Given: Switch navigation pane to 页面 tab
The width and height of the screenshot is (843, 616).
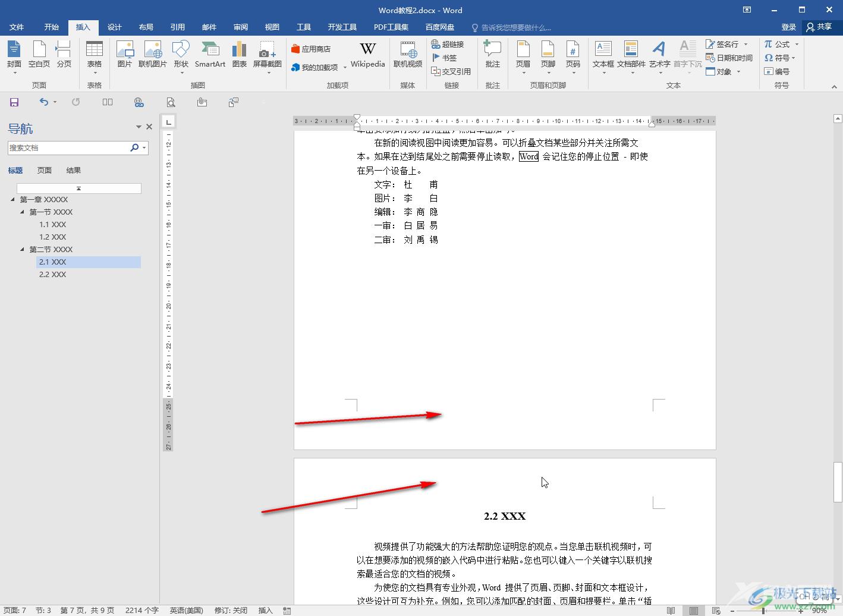Looking at the screenshot, I should (x=45, y=170).
